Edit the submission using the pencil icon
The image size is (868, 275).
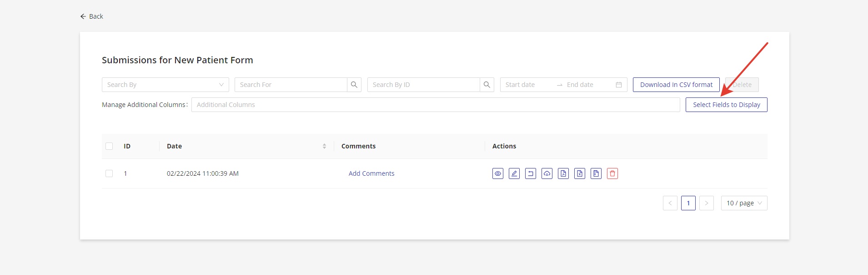(x=514, y=173)
